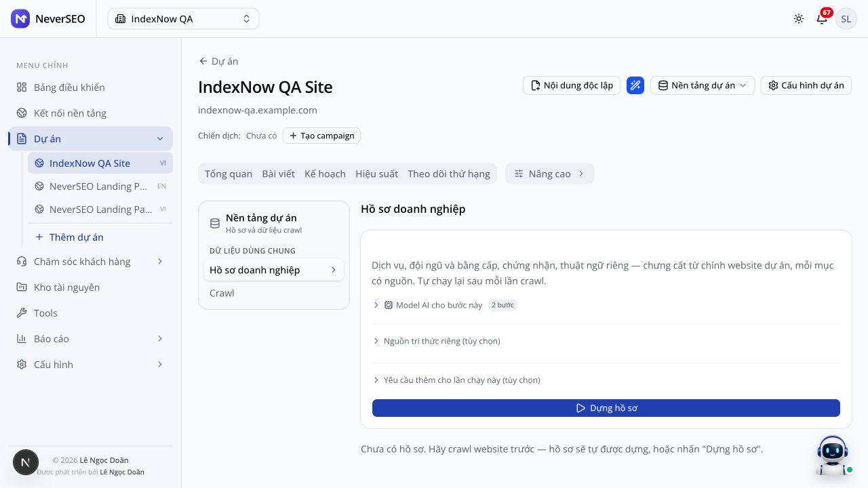The image size is (868, 488).
Task: Open Tools in the sidebar
Action: coord(91,313)
